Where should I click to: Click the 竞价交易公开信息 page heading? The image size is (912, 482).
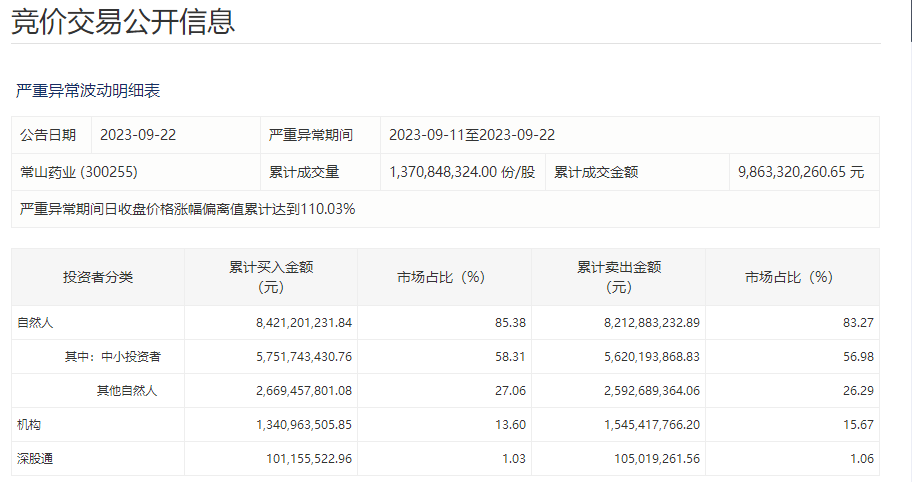[x=123, y=21]
